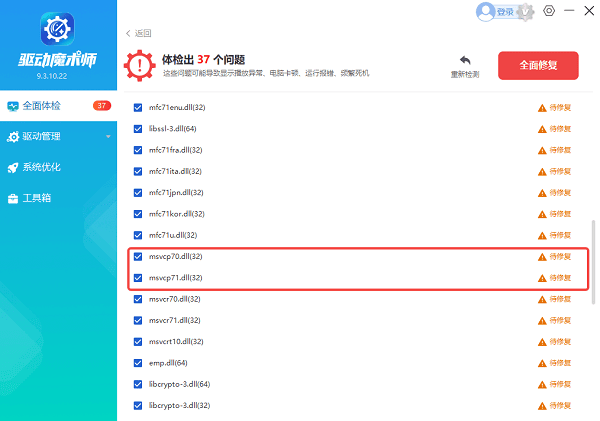Click the 重新检测 undo arrow icon
Viewport: 600px width, 421px height.
[465, 60]
